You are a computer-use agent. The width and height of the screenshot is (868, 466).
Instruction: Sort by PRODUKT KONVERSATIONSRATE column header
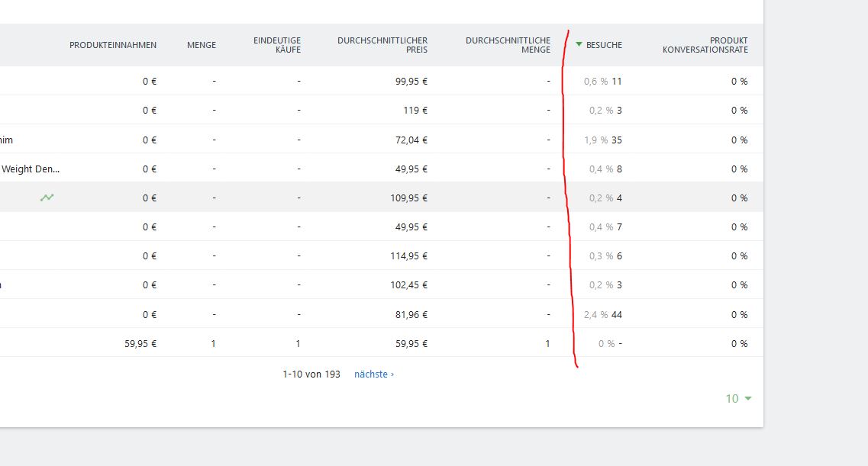pos(705,45)
